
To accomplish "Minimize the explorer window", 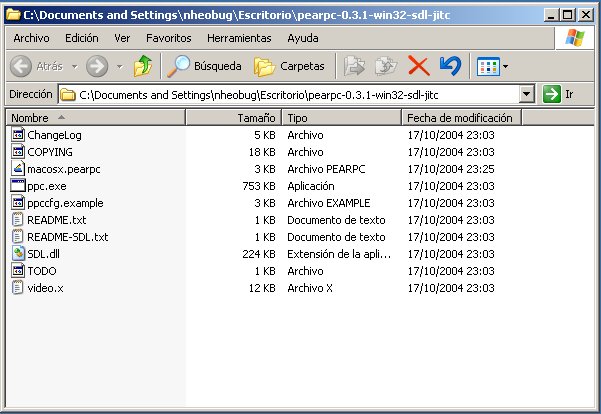I will (x=552, y=15).
